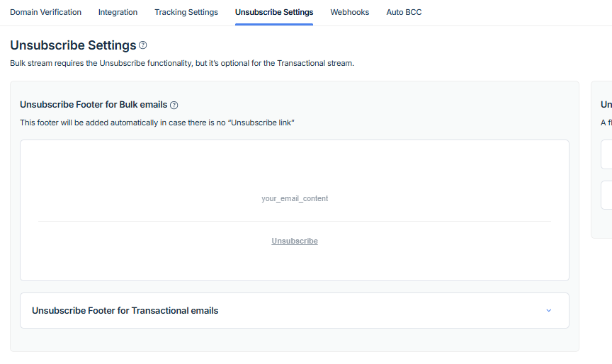Open the Integration tab
The height and width of the screenshot is (364, 612).
coord(118,12)
